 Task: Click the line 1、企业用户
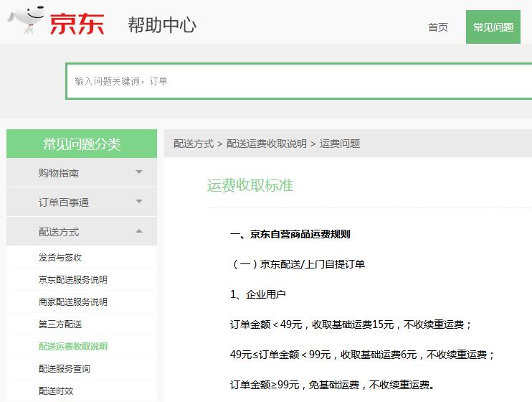coord(258,294)
